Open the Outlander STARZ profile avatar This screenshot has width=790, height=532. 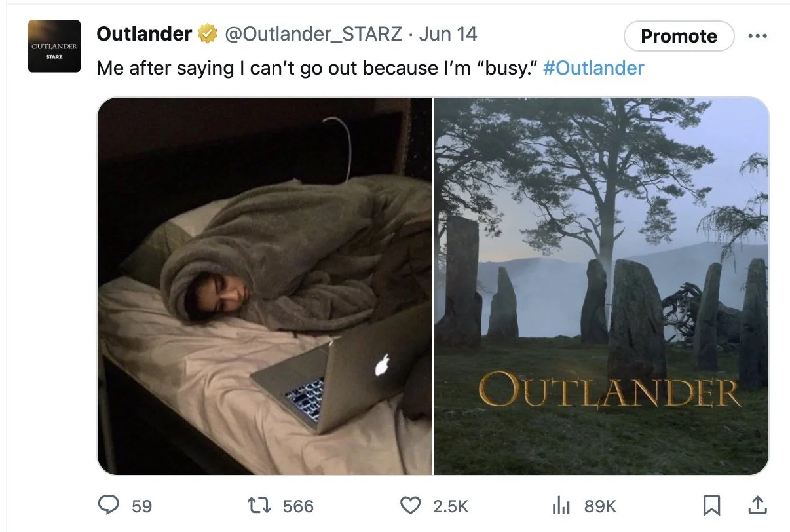point(54,47)
